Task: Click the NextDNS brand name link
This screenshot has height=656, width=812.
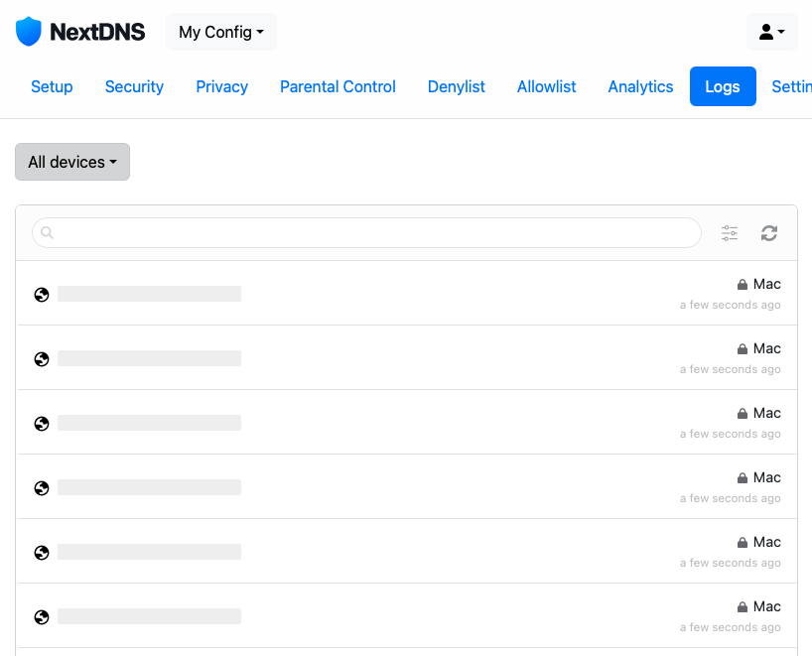Action: coord(97,32)
